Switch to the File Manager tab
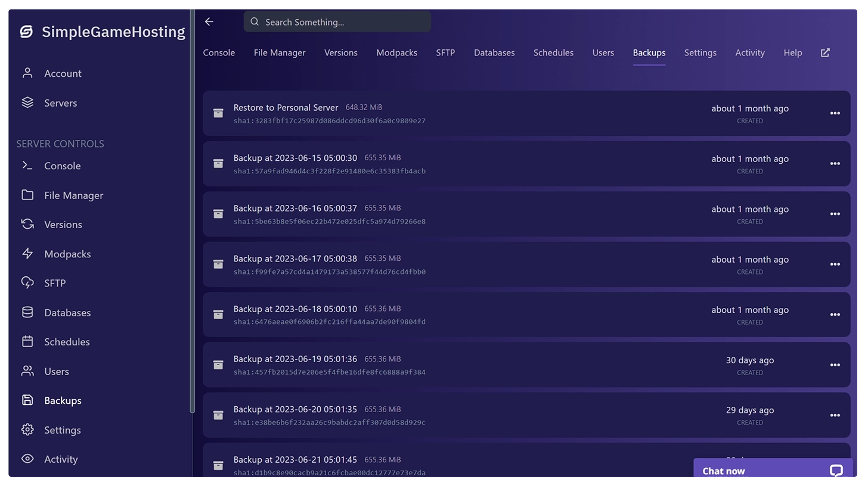Viewport: 868px width, 486px height. tap(280, 52)
